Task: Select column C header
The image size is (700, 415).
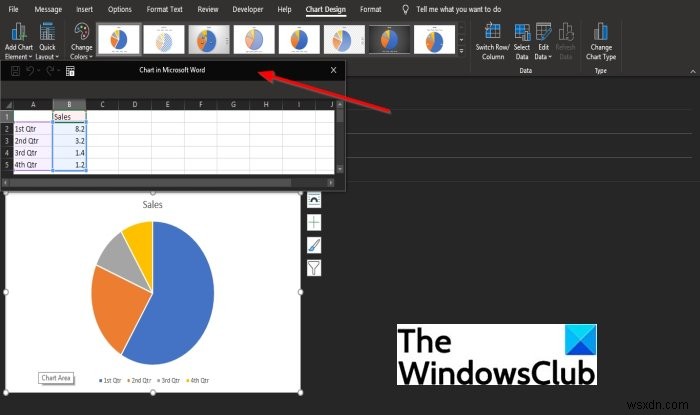Action: (102, 104)
